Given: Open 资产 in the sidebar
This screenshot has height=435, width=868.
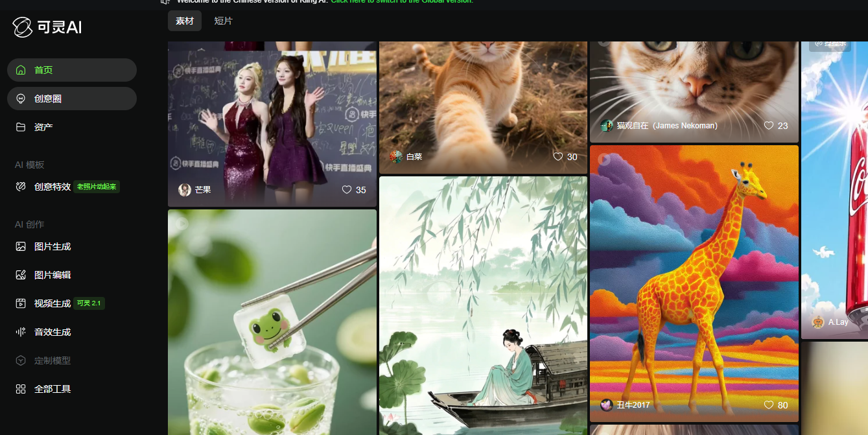Looking at the screenshot, I should (x=72, y=127).
